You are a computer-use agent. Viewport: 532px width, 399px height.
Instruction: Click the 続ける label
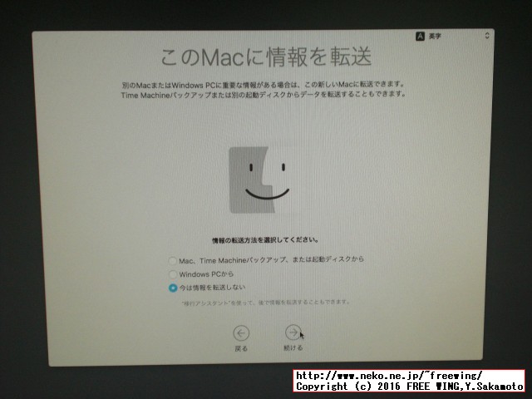[293, 347]
